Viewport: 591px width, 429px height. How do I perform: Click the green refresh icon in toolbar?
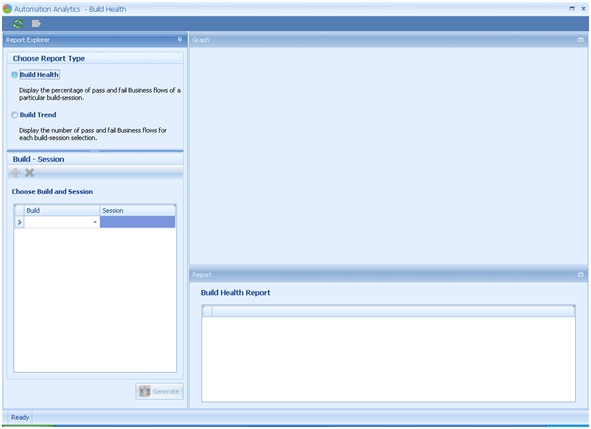18,24
